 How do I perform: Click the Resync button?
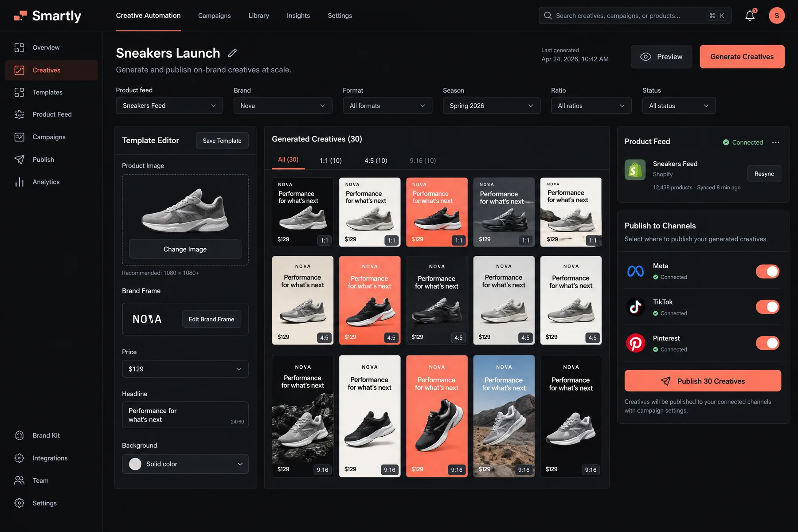click(764, 174)
